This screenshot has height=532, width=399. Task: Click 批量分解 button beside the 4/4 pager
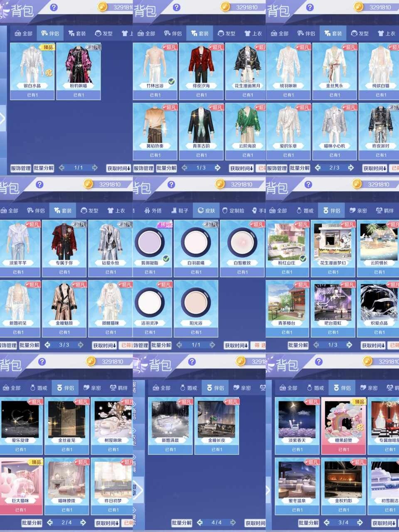[x=182, y=523]
